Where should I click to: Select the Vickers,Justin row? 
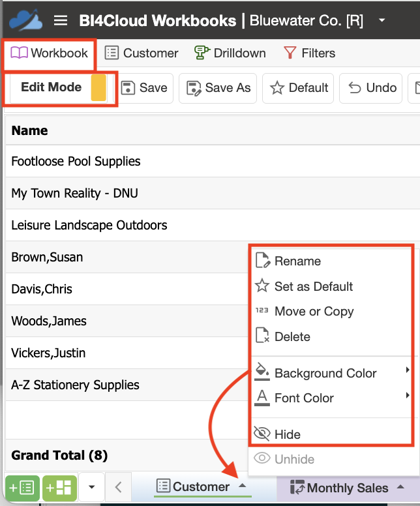(x=127, y=353)
